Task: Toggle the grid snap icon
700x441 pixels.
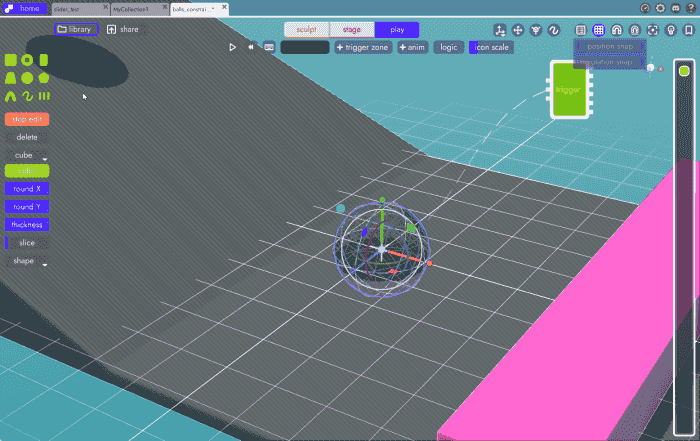Action: pyautogui.click(x=599, y=31)
